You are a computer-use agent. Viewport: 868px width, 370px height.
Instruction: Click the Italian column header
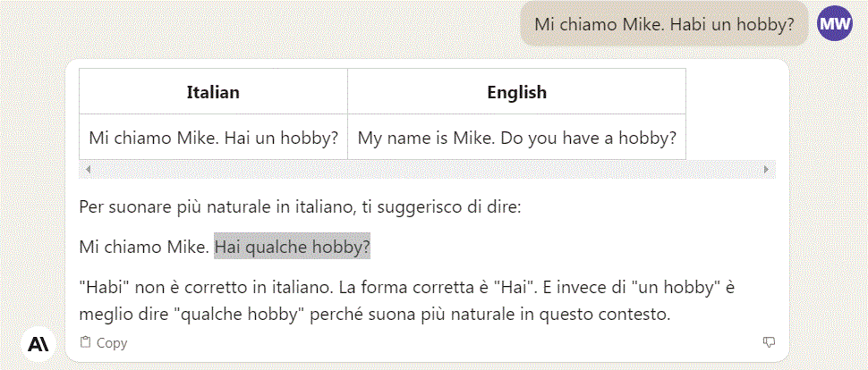[213, 92]
